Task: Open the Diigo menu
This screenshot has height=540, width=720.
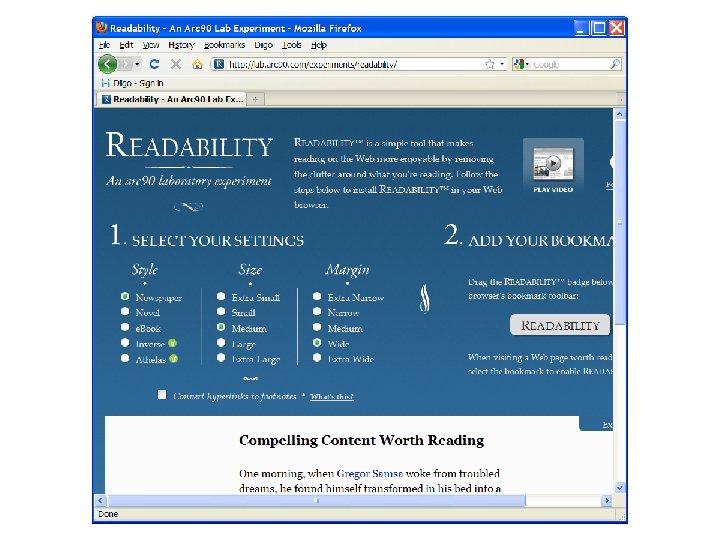Action: pos(263,45)
